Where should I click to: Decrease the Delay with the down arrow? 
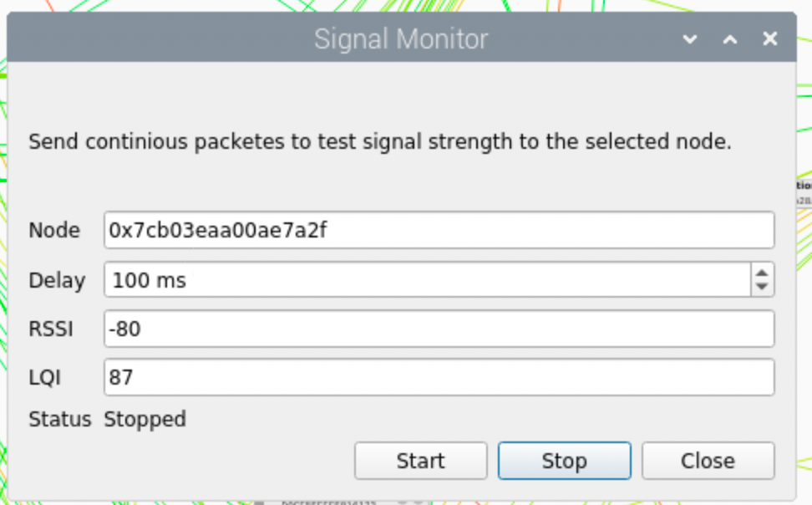(761, 287)
